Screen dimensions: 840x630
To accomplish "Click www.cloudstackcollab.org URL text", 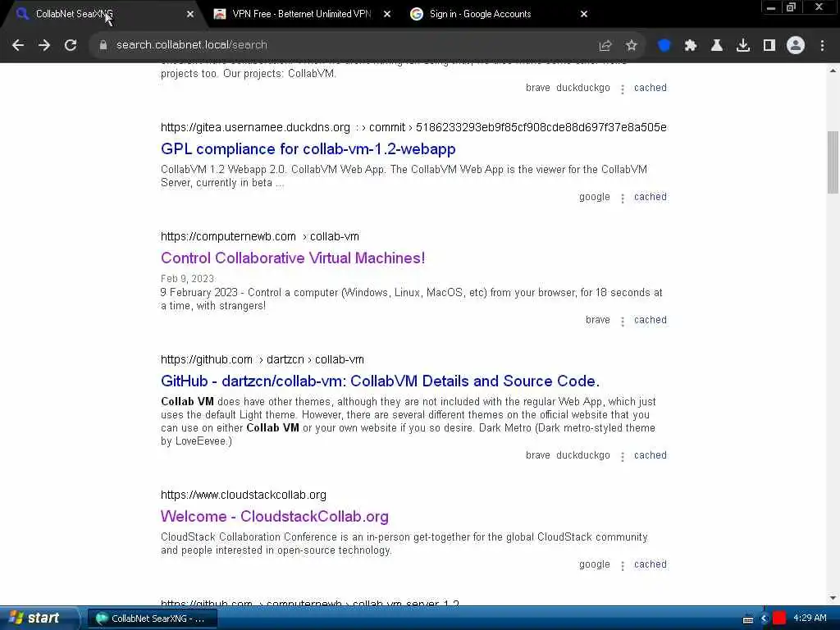I will coord(243,495).
